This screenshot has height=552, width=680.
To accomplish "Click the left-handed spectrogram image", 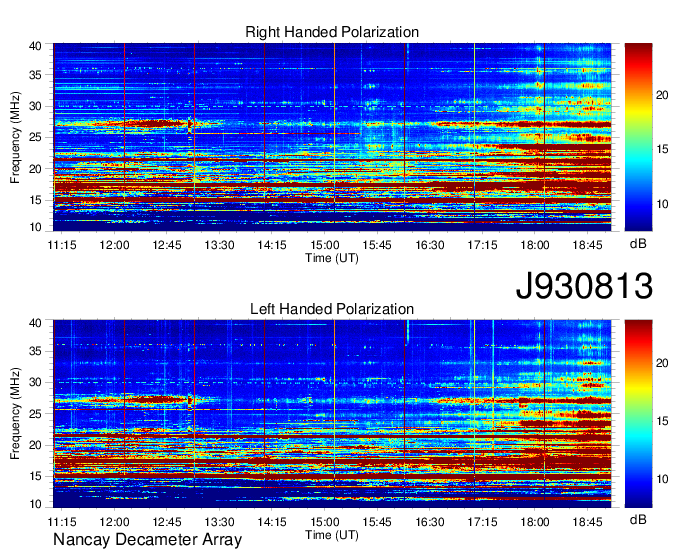I will pos(332,414).
